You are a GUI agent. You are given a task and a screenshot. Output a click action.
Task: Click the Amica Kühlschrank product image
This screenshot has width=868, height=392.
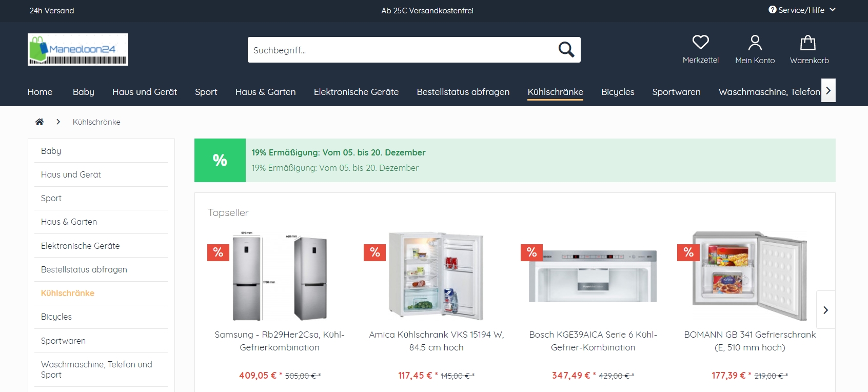[x=436, y=275]
